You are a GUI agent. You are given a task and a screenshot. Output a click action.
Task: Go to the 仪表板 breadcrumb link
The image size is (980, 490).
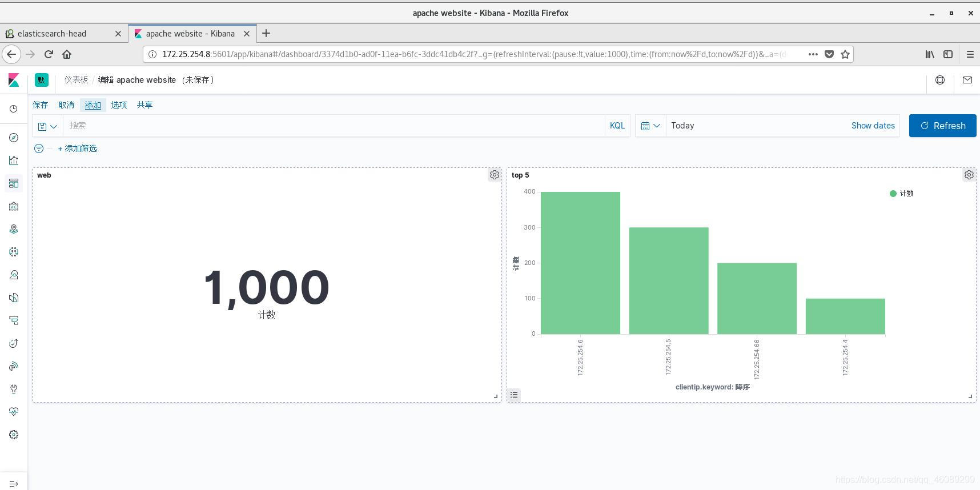coord(76,80)
